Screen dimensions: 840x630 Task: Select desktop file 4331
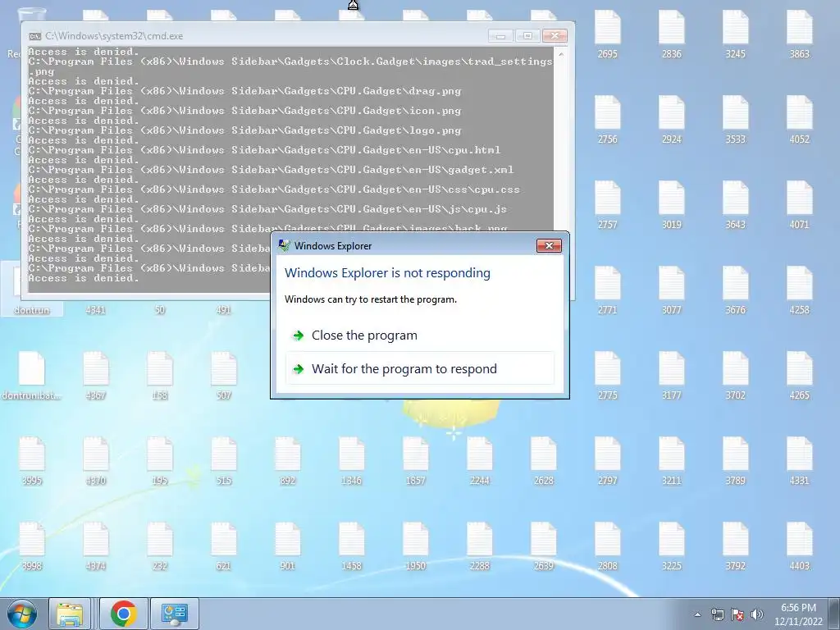(x=799, y=461)
